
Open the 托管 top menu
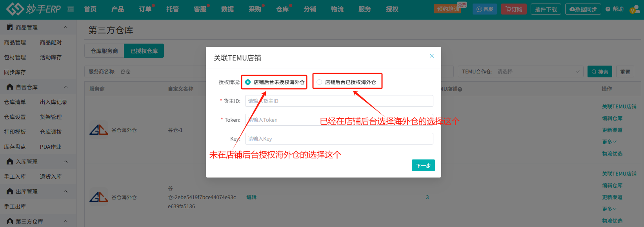(173, 9)
